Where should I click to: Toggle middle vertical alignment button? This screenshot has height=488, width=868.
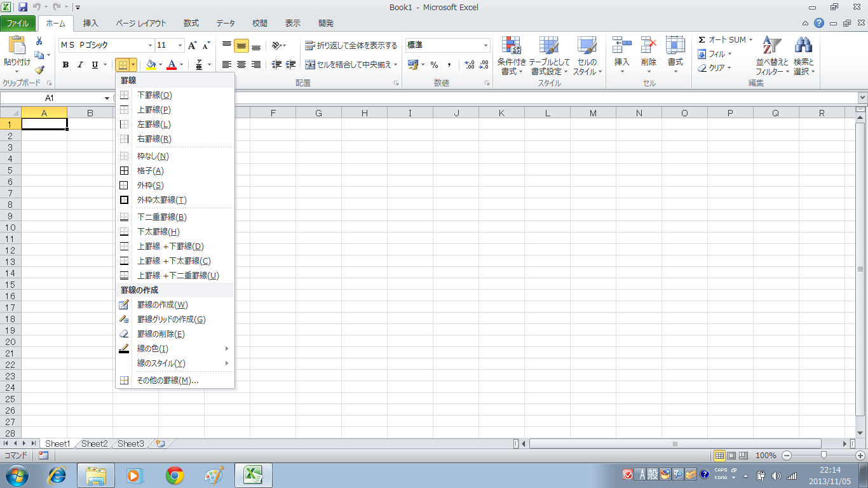(x=241, y=46)
